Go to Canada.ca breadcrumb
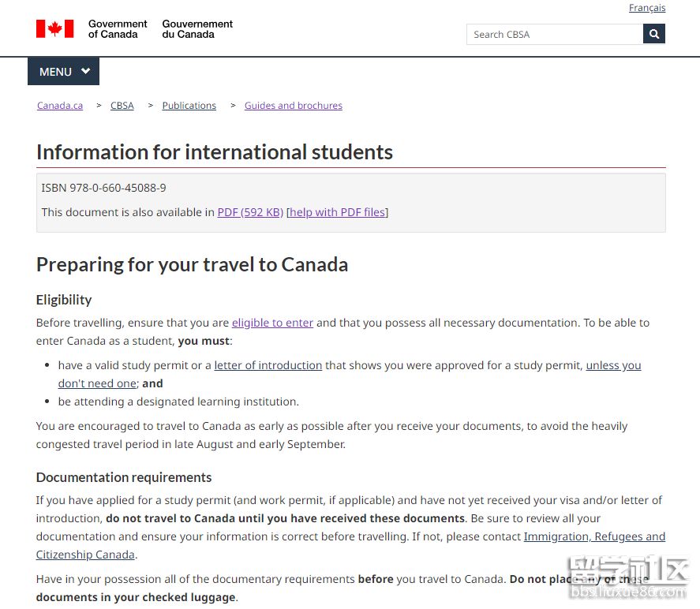The image size is (700, 609). pyautogui.click(x=60, y=106)
